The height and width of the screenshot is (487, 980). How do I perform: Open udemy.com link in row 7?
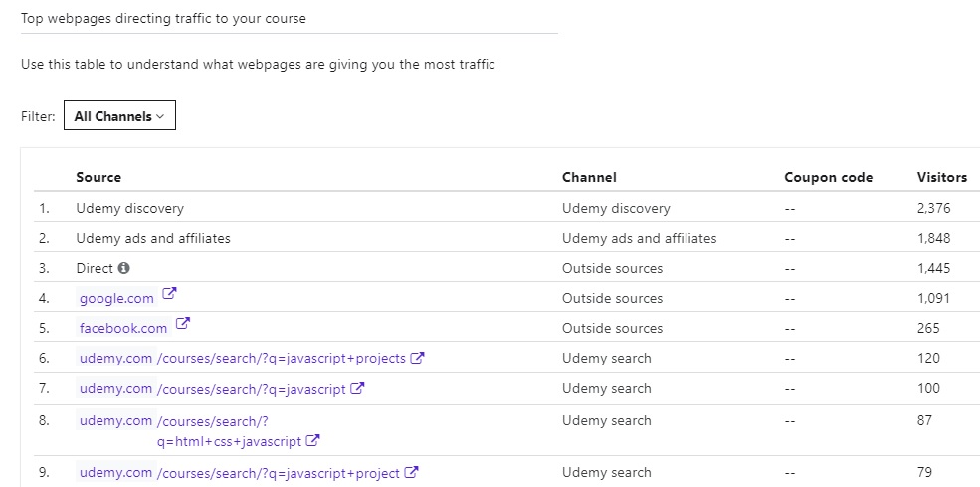(x=115, y=389)
